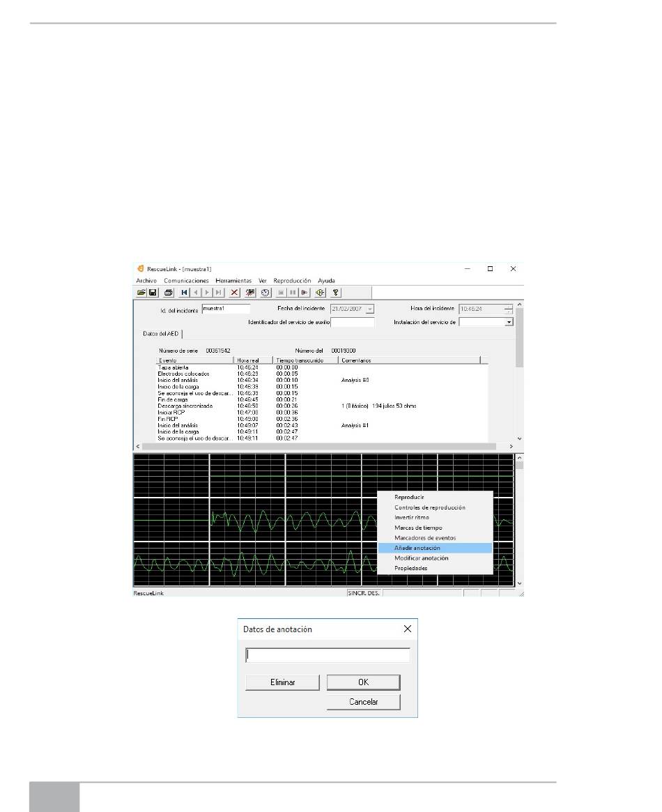Screen dimensions: 662x812
Task: Open the Herramientas menu
Action: pyautogui.click(x=233, y=281)
